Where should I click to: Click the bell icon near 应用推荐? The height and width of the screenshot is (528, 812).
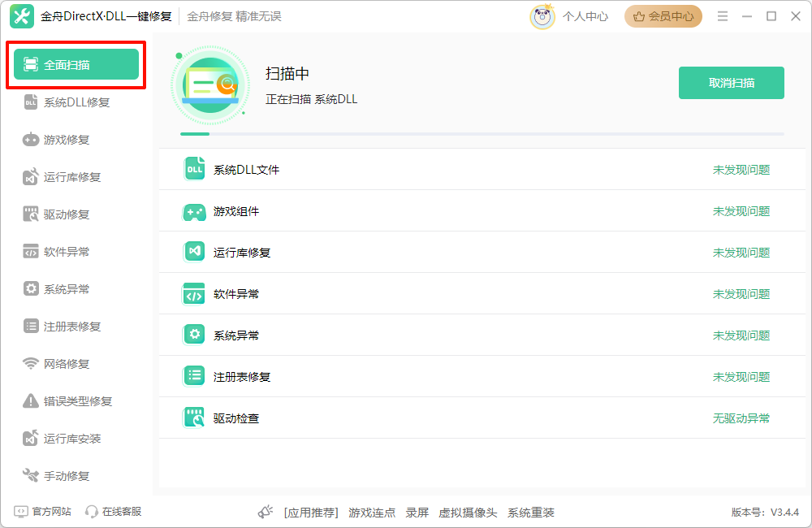click(x=266, y=512)
